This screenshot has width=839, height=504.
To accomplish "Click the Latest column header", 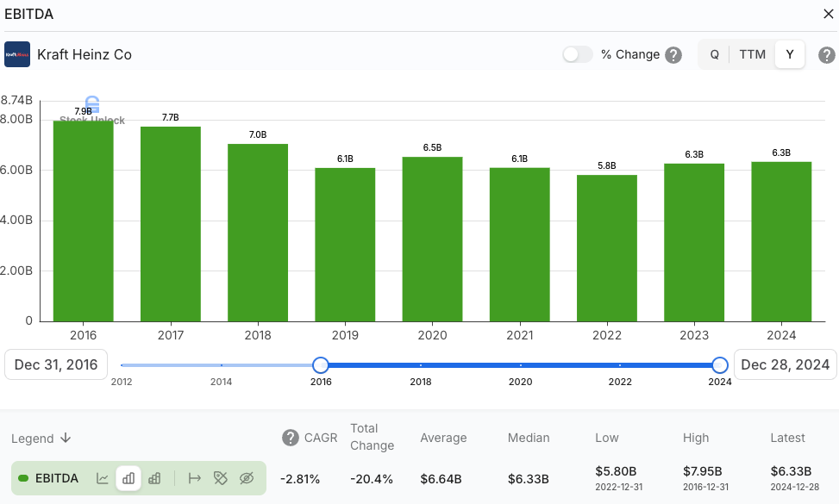I will [787, 438].
